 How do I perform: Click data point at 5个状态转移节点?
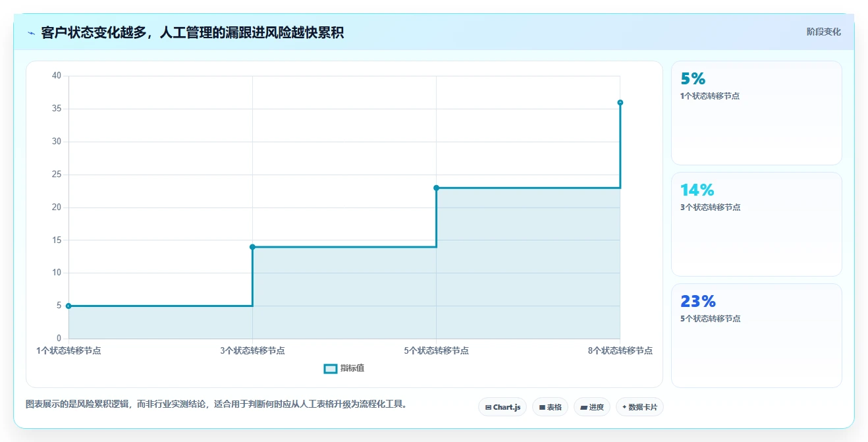(x=436, y=188)
